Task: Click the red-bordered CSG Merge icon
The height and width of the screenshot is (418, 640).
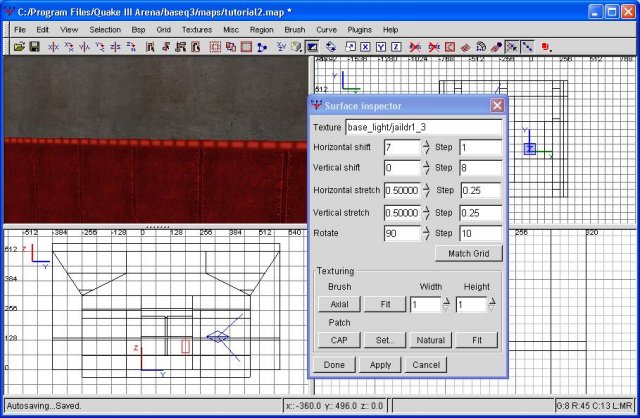Action: point(246,47)
